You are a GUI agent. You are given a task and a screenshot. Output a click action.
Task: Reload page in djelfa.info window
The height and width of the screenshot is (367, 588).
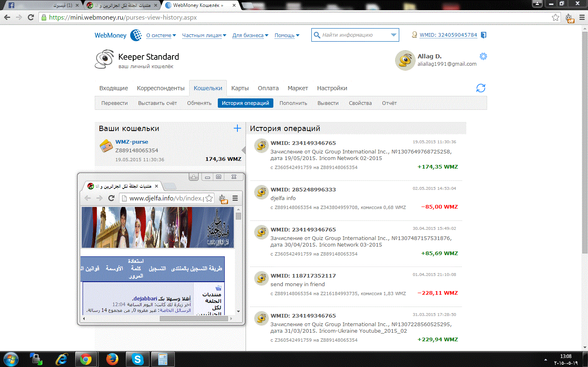(x=111, y=198)
